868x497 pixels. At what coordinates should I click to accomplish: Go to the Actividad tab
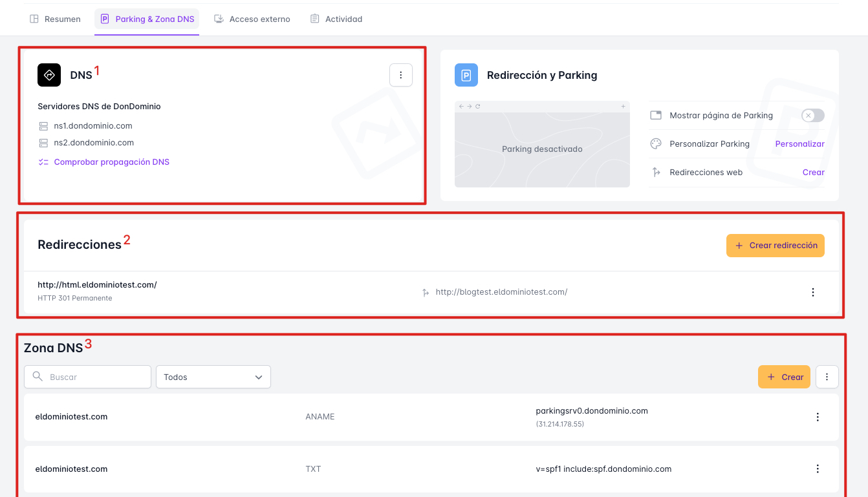336,19
